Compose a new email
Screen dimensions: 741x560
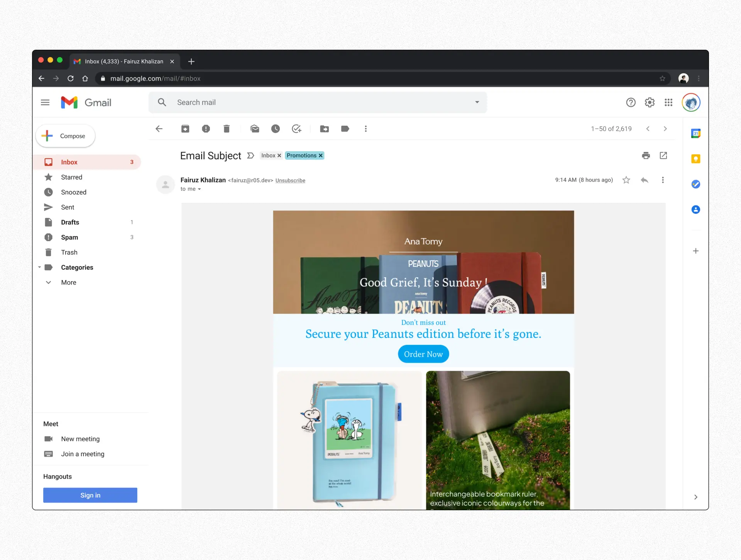coord(65,136)
